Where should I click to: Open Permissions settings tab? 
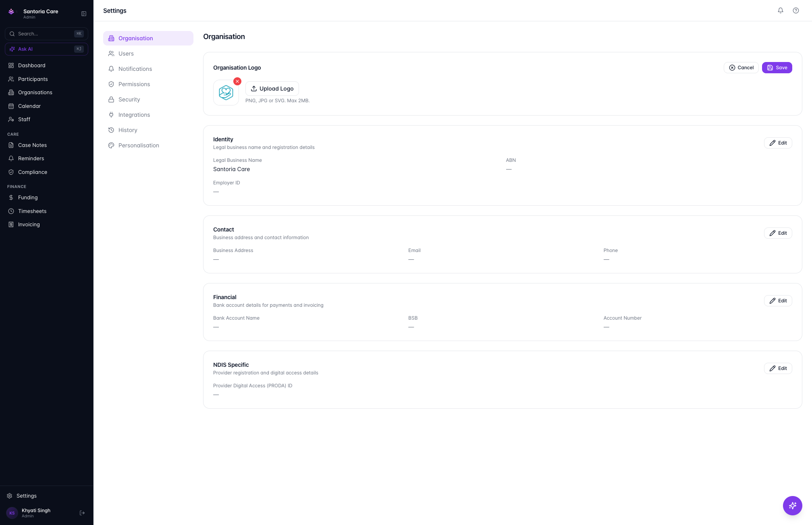click(148, 84)
